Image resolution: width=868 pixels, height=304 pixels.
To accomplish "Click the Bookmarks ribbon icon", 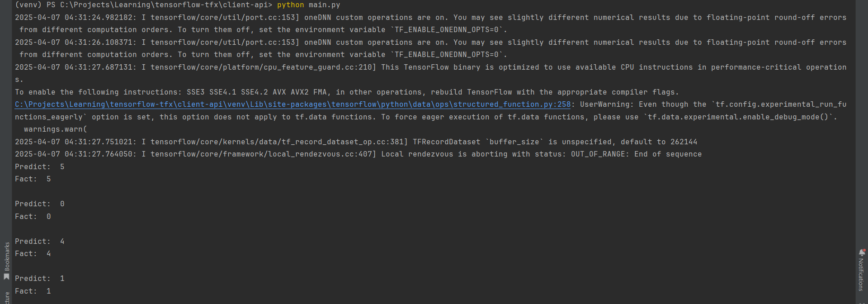I will (x=6, y=276).
